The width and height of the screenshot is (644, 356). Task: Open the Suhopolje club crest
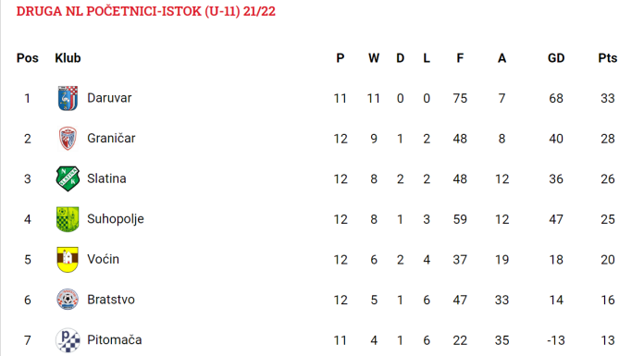[x=68, y=219]
